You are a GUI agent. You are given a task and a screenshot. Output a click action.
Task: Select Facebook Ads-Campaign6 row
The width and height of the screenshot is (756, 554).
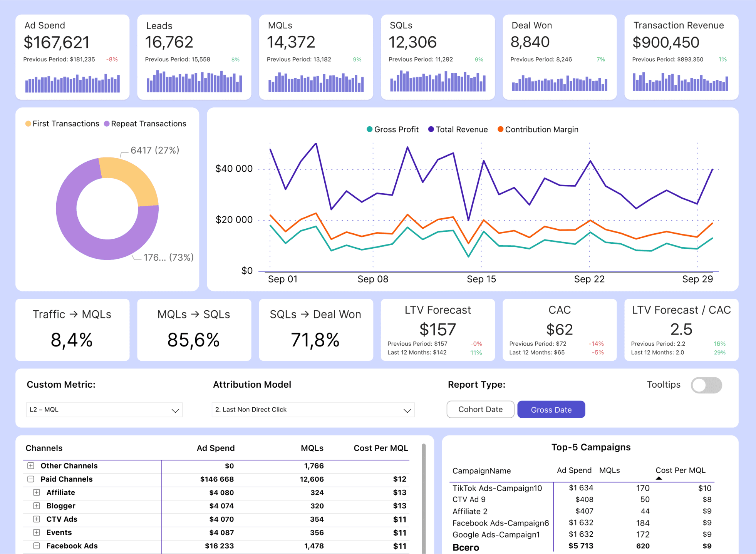[582, 523]
